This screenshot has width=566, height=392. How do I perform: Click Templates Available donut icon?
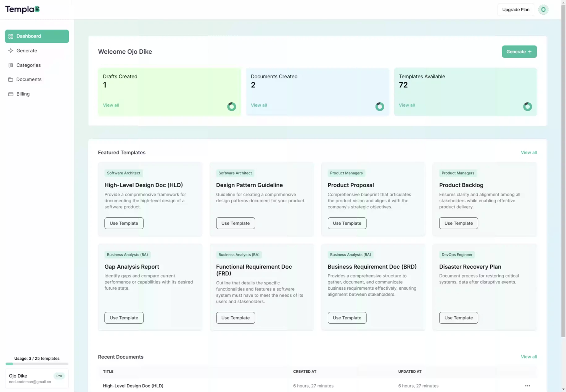527,106
